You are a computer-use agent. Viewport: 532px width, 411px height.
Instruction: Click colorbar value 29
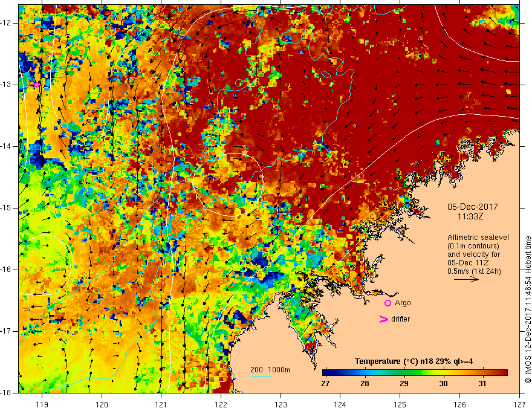pyautogui.click(x=404, y=384)
